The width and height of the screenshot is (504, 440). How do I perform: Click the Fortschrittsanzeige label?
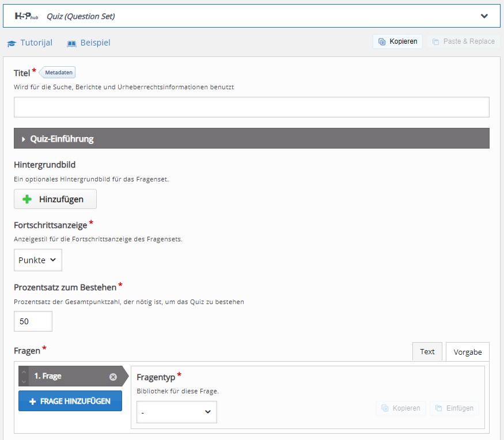tap(50, 225)
